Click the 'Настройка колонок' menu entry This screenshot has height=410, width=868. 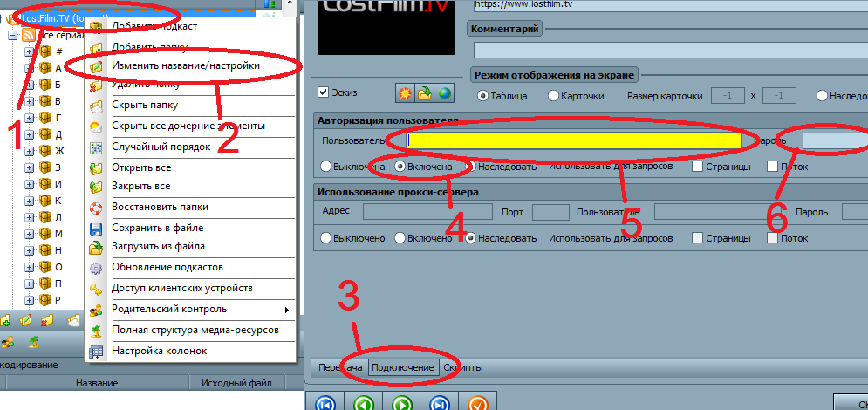pos(159,352)
